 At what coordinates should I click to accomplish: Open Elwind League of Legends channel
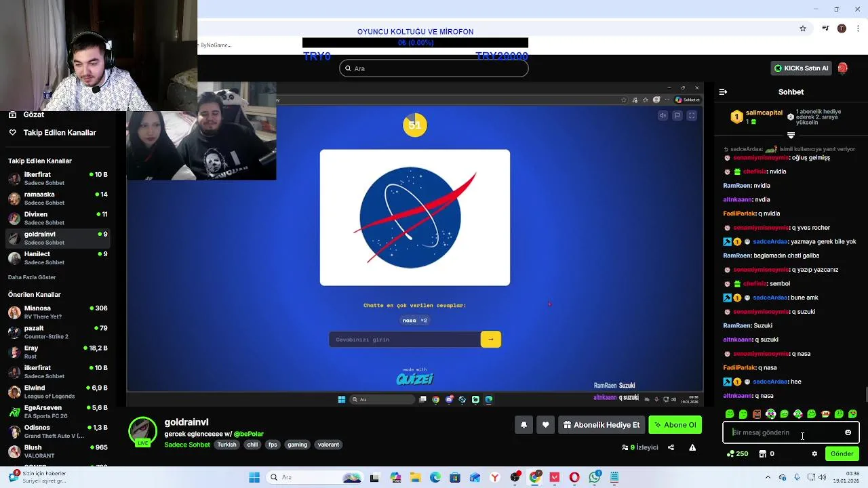coord(58,392)
